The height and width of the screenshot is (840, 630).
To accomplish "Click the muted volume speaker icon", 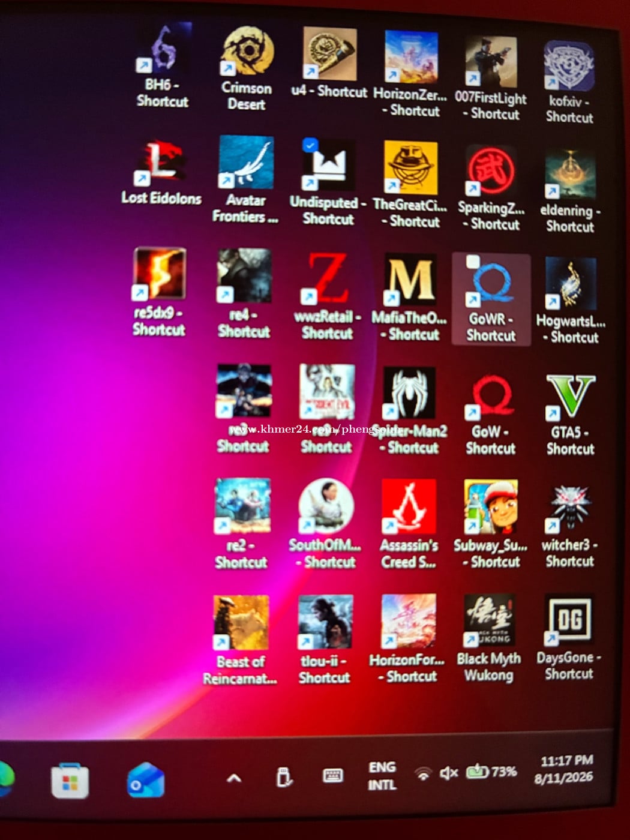I will click(449, 773).
